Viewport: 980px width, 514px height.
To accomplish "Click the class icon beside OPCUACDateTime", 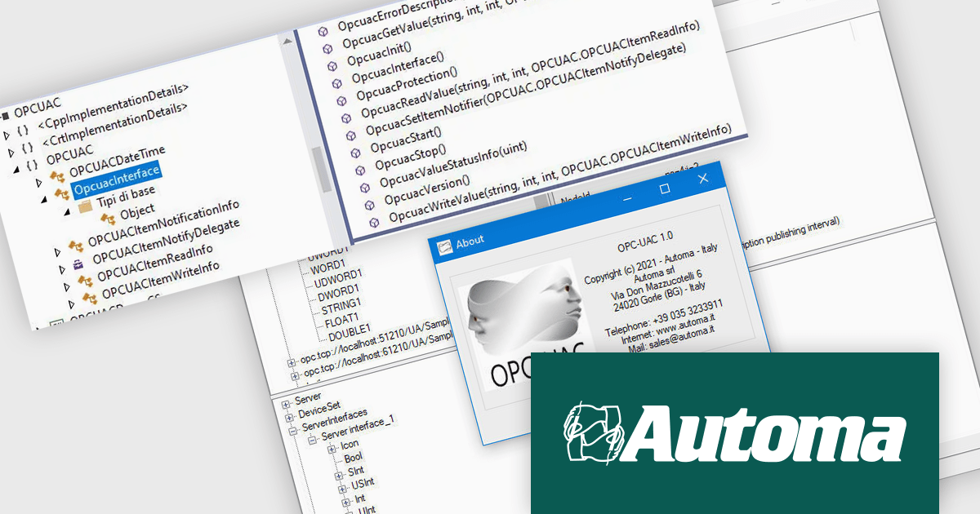I will click(x=56, y=176).
